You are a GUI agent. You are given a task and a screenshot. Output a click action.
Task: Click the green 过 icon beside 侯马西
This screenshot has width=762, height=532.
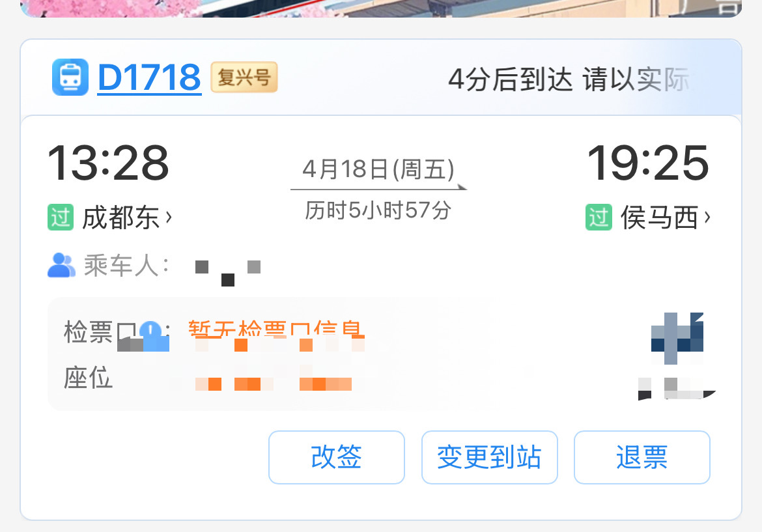(599, 217)
